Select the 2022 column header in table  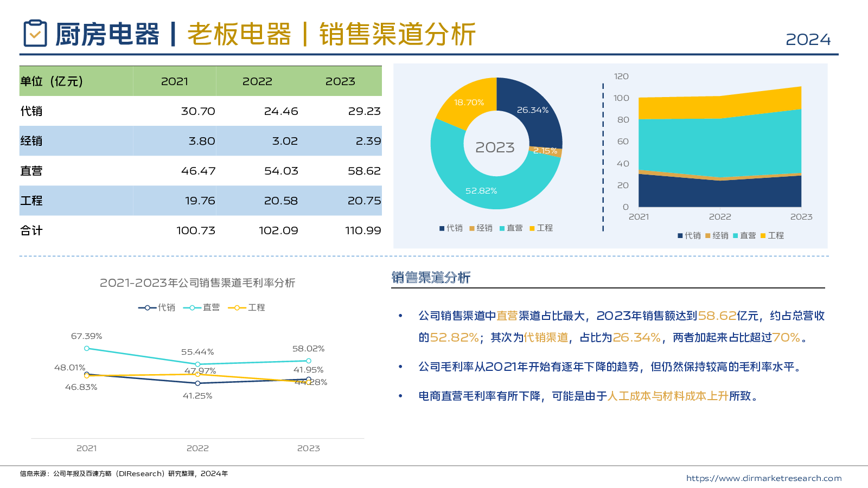click(x=257, y=81)
